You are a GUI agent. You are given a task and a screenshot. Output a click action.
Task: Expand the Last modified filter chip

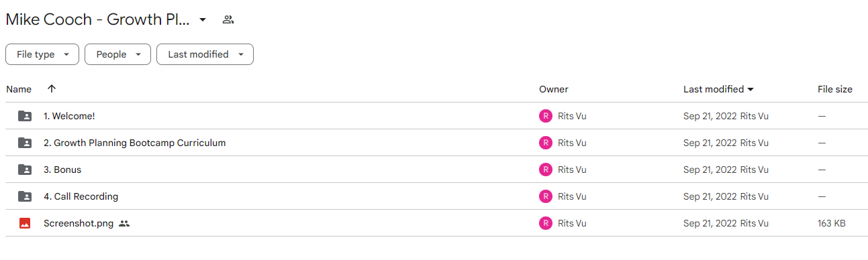205,54
